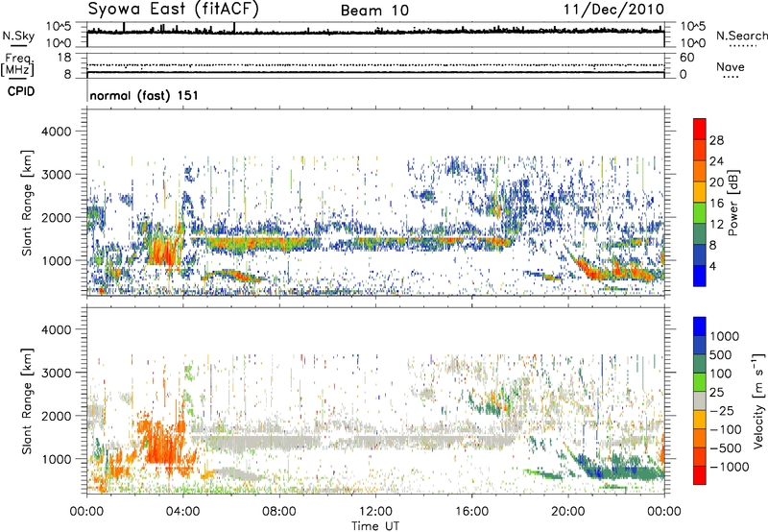
Task: Click the dotted line sample under "N.Search"
Action: point(742,46)
